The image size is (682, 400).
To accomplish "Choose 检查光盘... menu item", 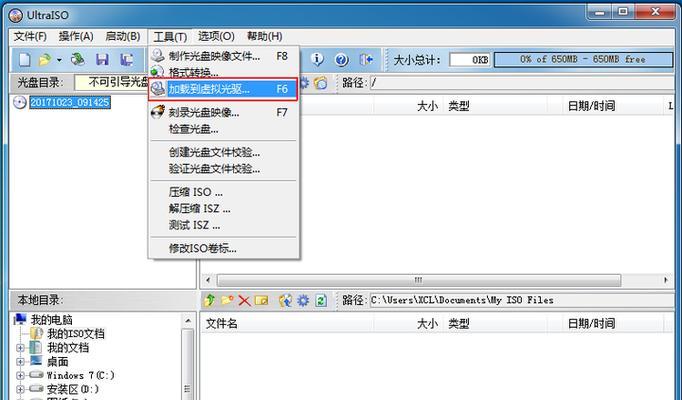I will [x=224, y=129].
